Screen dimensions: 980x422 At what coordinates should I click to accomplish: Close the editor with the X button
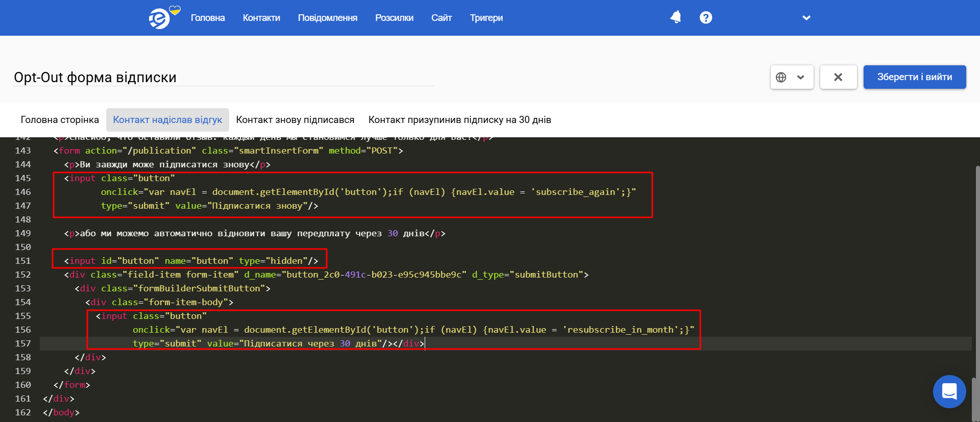click(838, 77)
